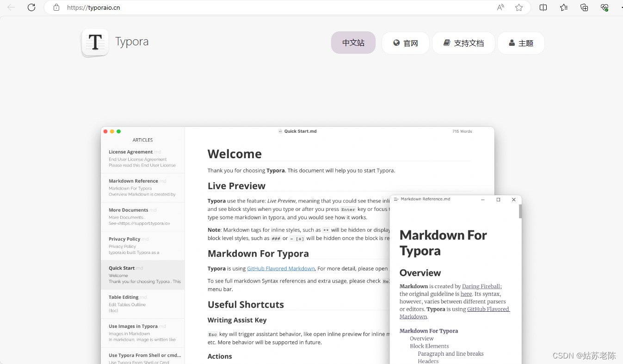This screenshot has width=623, height=364.
Task: Select Quick Start article in sidebar
Action: tap(142, 275)
